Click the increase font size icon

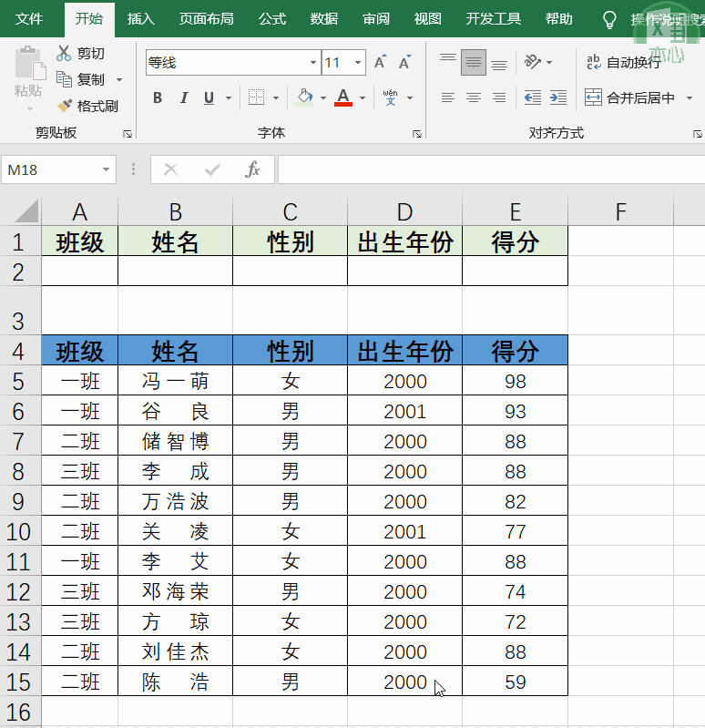pos(380,62)
